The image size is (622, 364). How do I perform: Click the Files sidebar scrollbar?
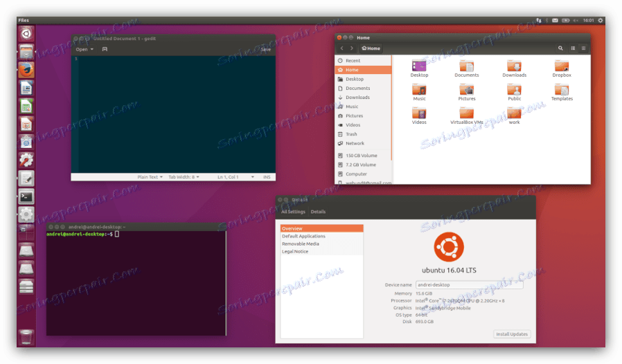[391, 108]
